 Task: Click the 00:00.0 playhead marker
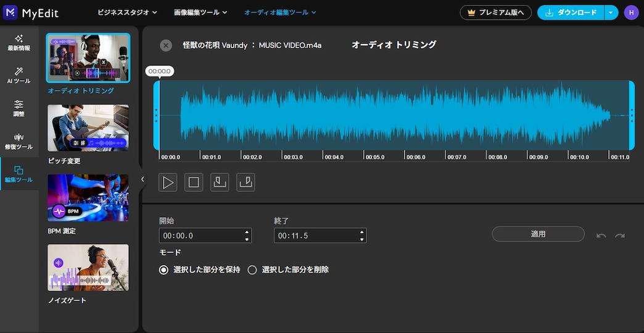(x=159, y=72)
